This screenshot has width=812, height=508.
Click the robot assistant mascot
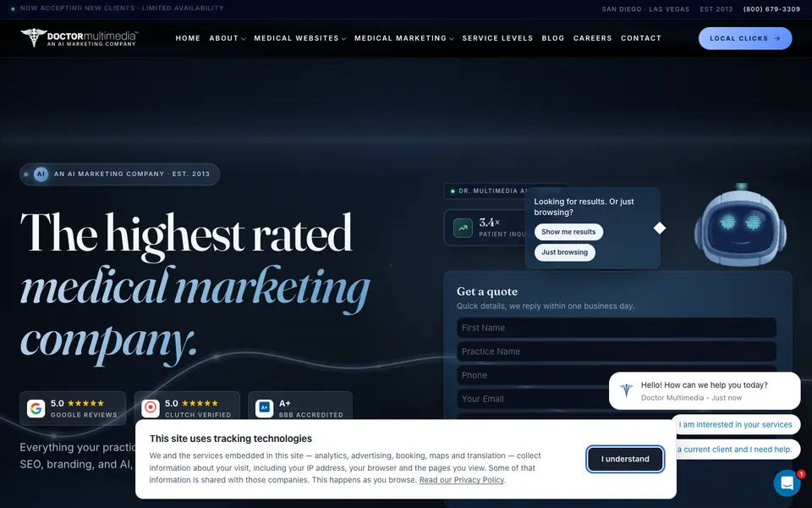click(740, 225)
